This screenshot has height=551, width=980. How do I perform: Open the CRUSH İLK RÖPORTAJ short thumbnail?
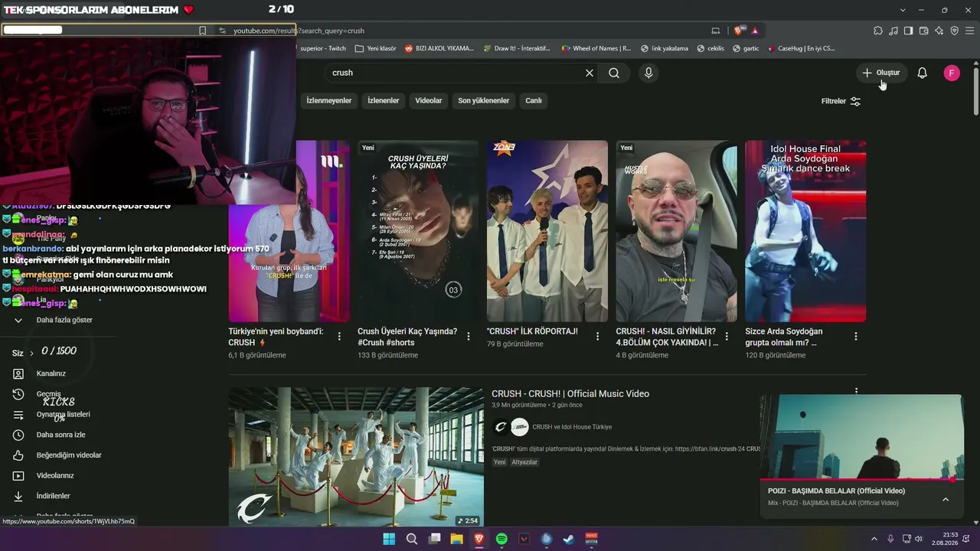coord(547,231)
